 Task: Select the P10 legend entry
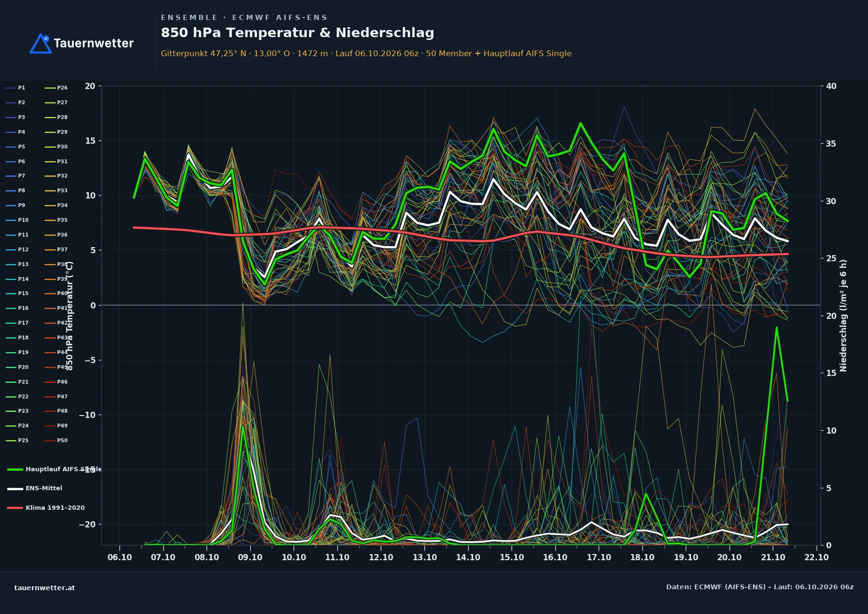coord(17,220)
